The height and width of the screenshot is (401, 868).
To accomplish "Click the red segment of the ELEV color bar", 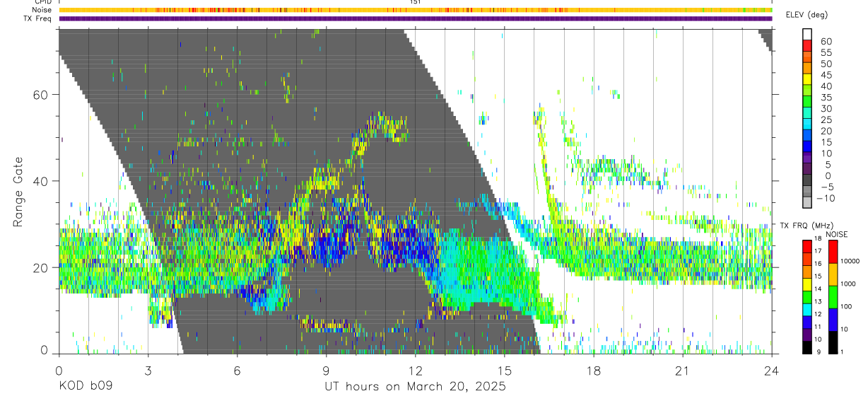I will (x=807, y=46).
